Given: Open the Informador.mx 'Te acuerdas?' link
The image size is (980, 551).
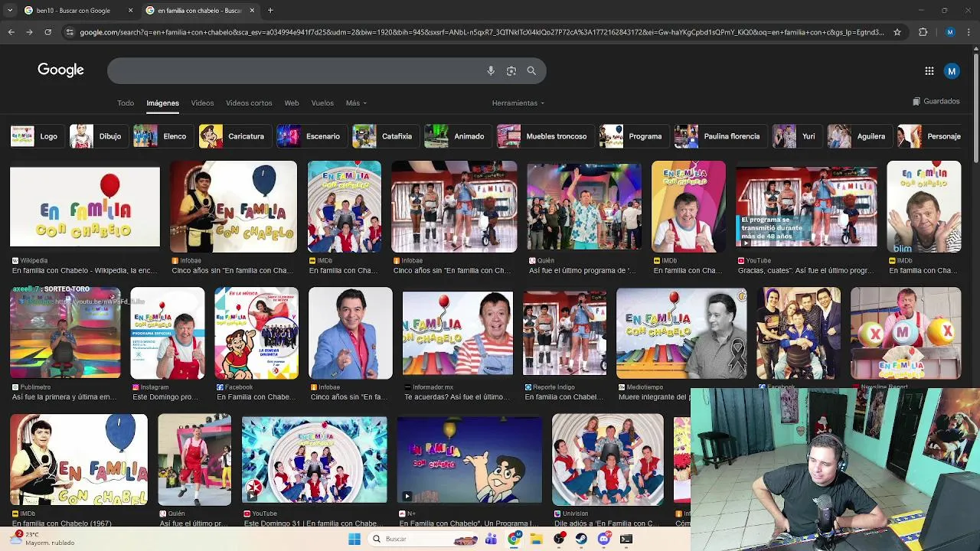Looking at the screenshot, I should point(457,397).
